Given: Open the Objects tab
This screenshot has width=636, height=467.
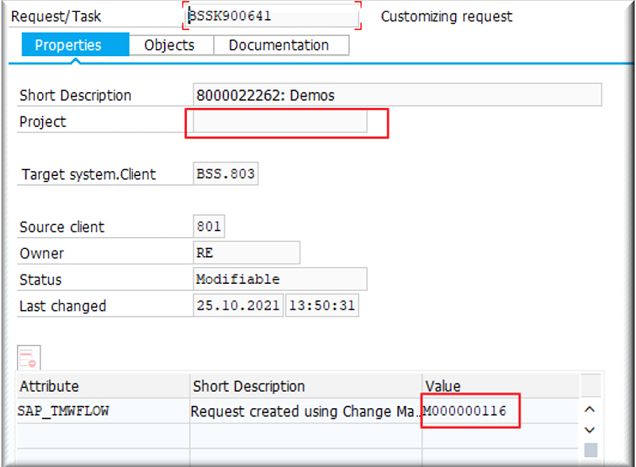Looking at the screenshot, I should [169, 45].
